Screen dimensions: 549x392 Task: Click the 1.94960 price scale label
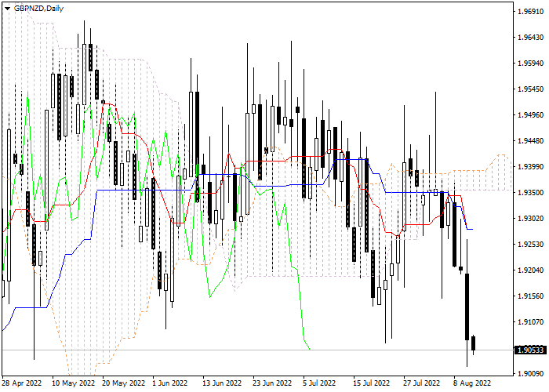click(x=531, y=115)
